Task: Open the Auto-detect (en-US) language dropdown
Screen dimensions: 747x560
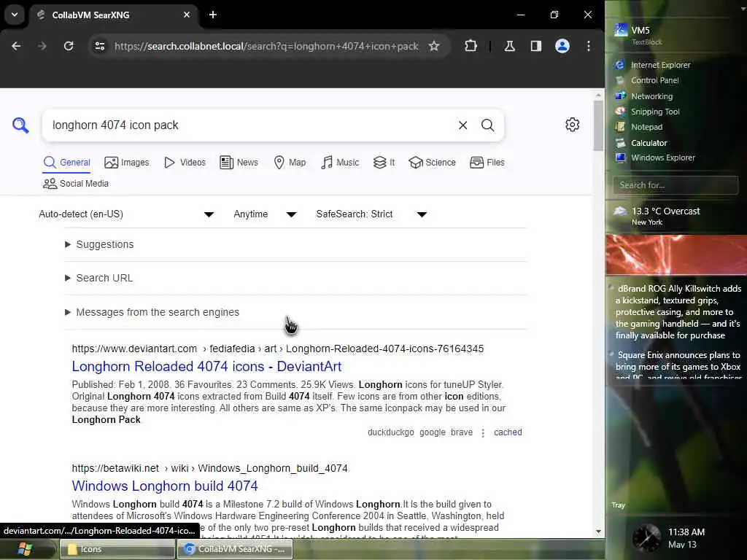Action: point(126,214)
